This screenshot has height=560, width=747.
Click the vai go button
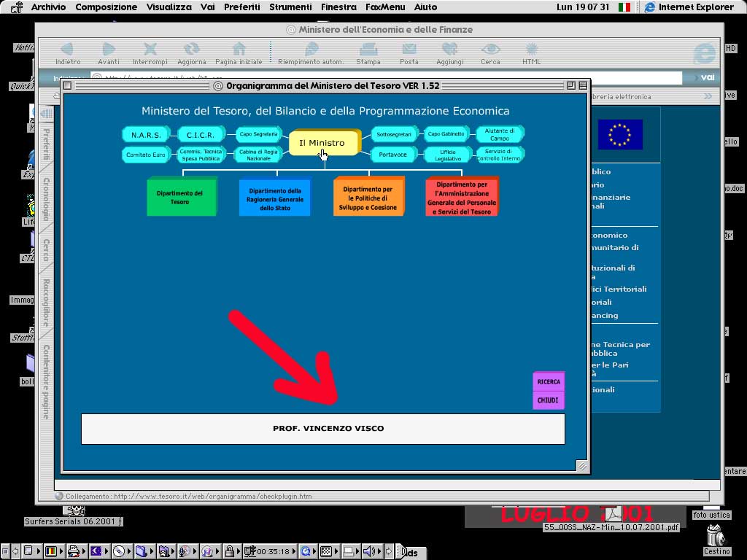click(x=708, y=77)
